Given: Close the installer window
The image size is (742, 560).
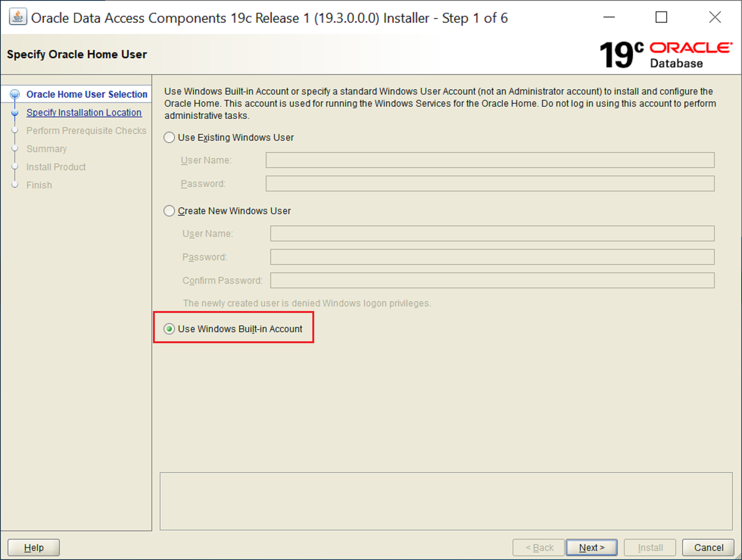Looking at the screenshot, I should coord(715,17).
